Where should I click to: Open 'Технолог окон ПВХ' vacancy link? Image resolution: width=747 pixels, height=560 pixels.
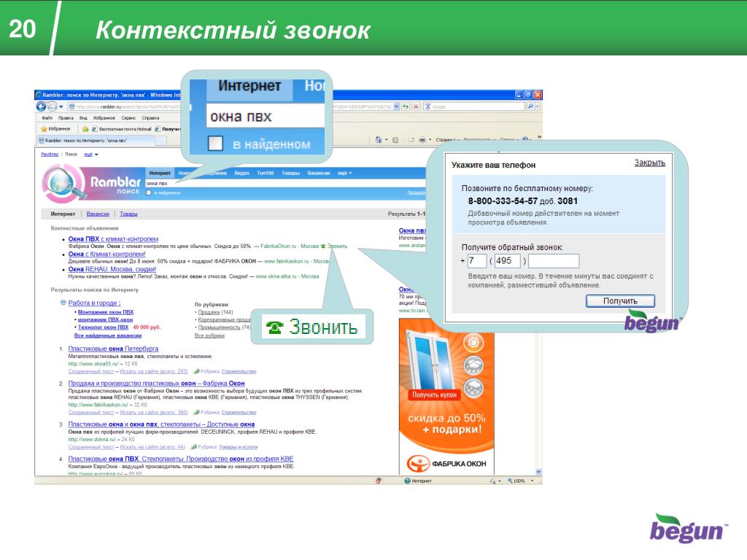click(x=103, y=327)
